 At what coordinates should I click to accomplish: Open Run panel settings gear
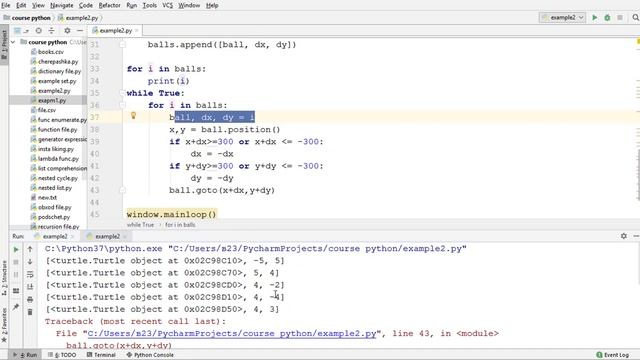tap(624, 236)
